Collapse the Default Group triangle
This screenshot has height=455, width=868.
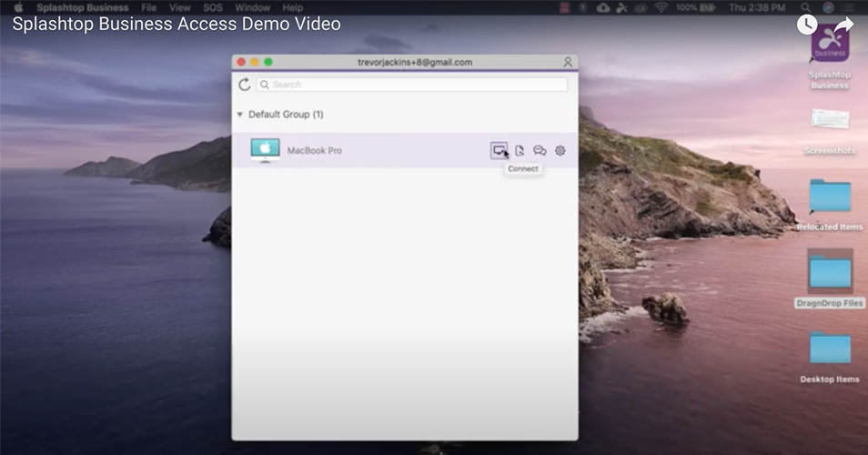239,115
